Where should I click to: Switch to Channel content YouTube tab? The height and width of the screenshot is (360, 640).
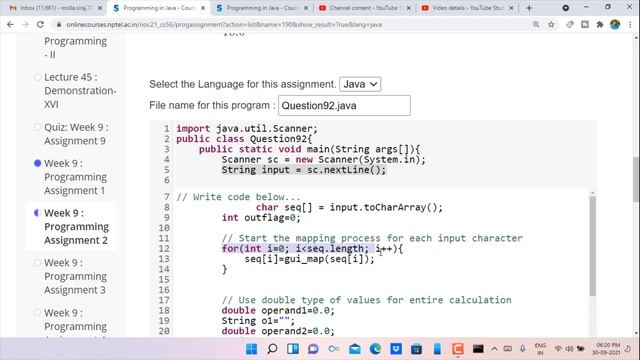(364, 8)
